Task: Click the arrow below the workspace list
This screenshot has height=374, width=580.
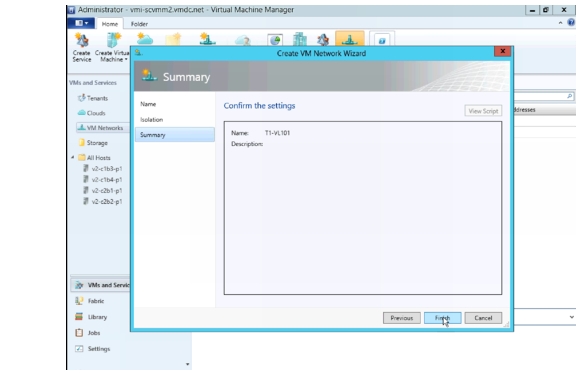Action: [188, 364]
